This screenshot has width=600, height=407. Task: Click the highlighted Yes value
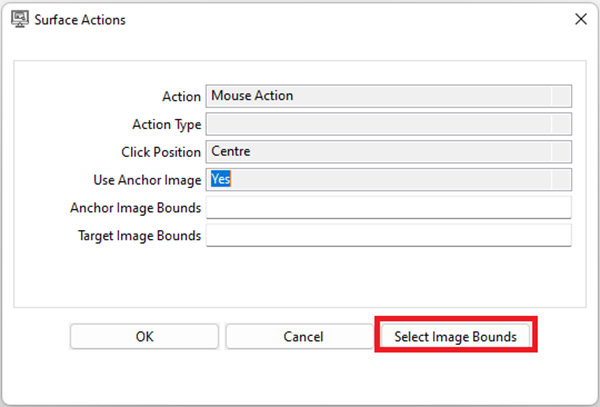[x=221, y=180]
